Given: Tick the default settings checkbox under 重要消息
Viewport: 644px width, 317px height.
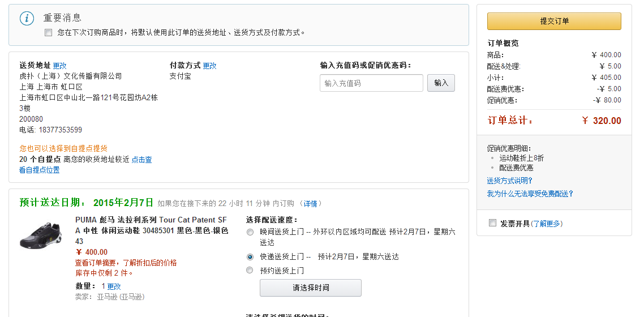Looking at the screenshot, I should pyautogui.click(x=49, y=32).
